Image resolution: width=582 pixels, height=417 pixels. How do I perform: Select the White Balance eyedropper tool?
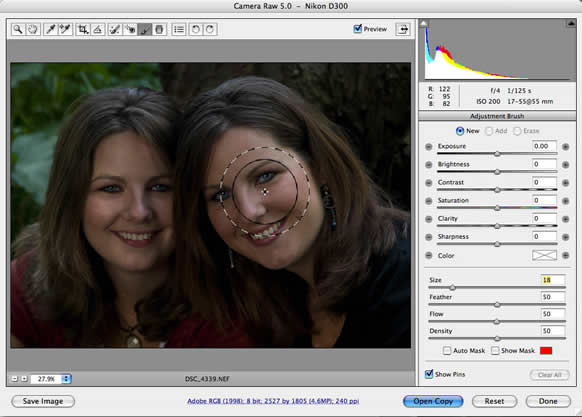click(x=50, y=29)
